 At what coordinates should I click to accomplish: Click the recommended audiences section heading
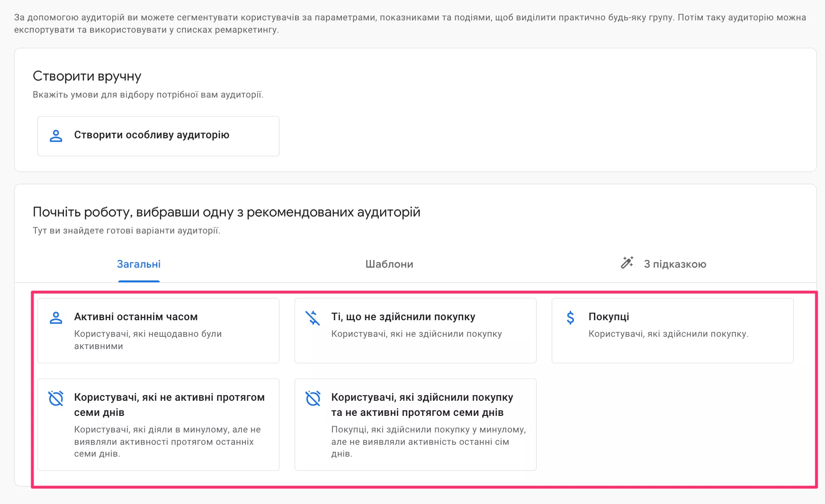(226, 212)
